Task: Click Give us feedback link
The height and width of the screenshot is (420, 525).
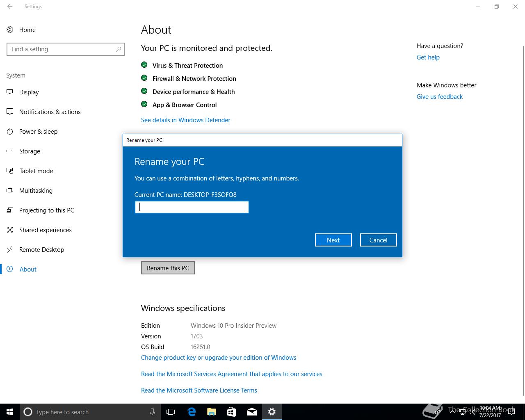Action: (440, 97)
